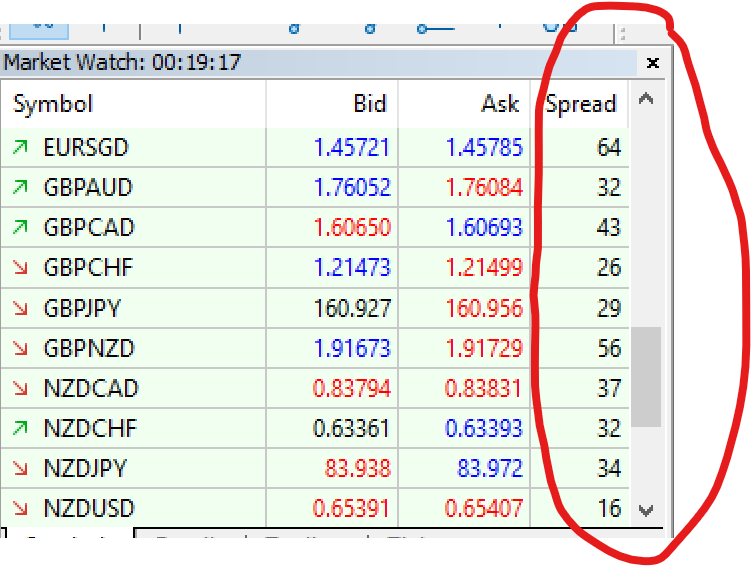Click the NZDUSD bid 0.65391
Image resolution: width=751 pixels, height=566 pixels.
pos(351,509)
